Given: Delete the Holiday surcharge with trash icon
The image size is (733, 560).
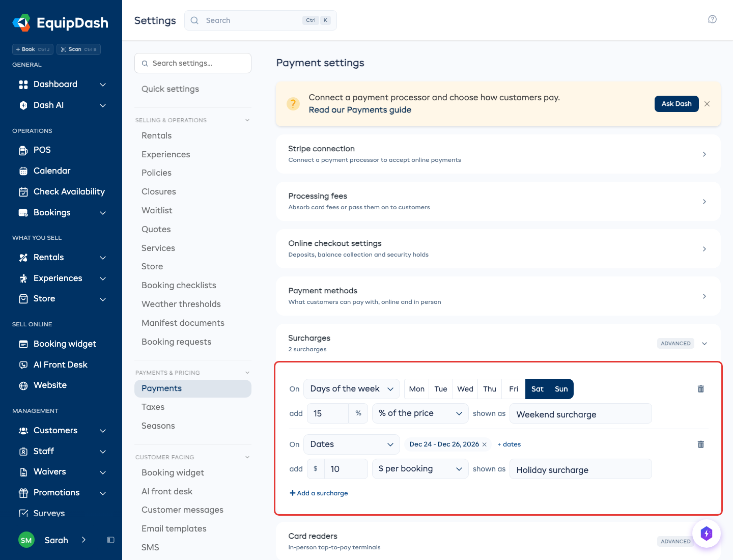Looking at the screenshot, I should click(700, 444).
